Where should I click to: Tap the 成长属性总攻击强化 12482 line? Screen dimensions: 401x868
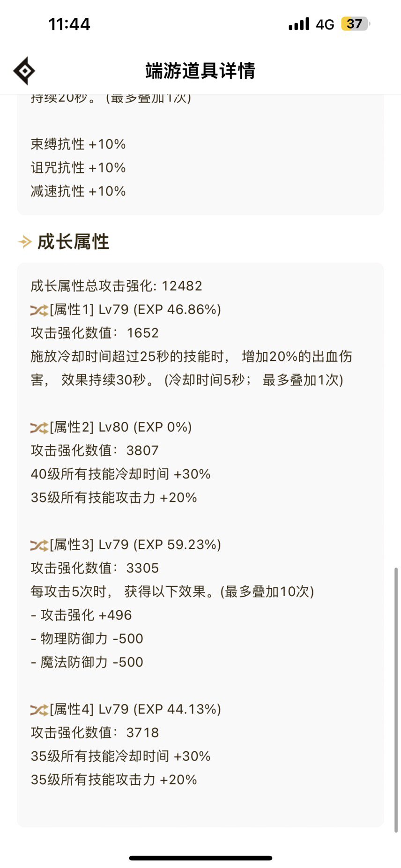(x=116, y=286)
